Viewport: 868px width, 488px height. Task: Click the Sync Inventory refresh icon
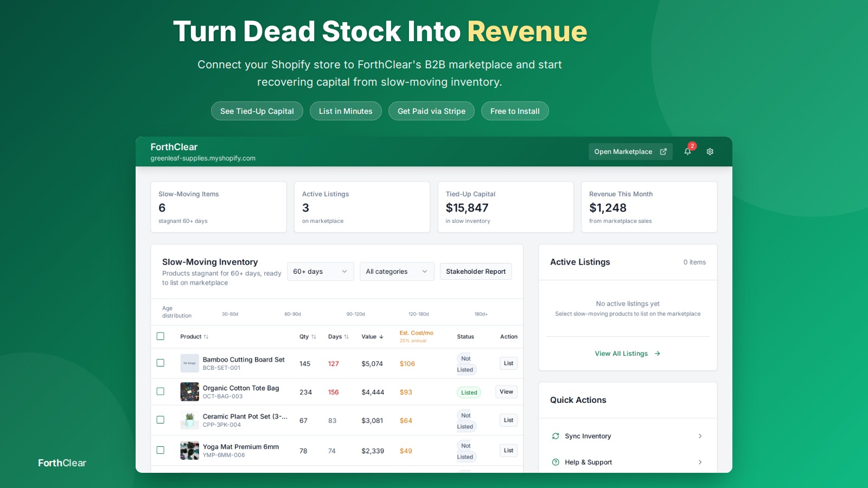[x=556, y=436]
